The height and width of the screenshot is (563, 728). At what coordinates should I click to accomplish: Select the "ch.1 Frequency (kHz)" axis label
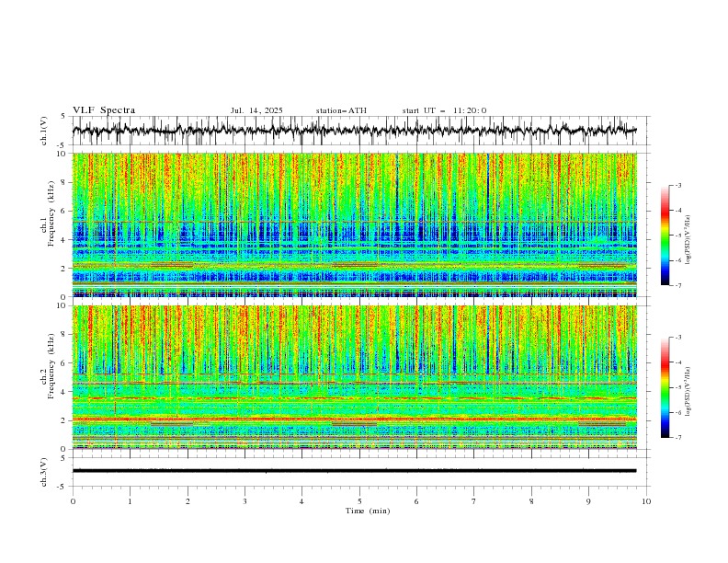(47, 213)
